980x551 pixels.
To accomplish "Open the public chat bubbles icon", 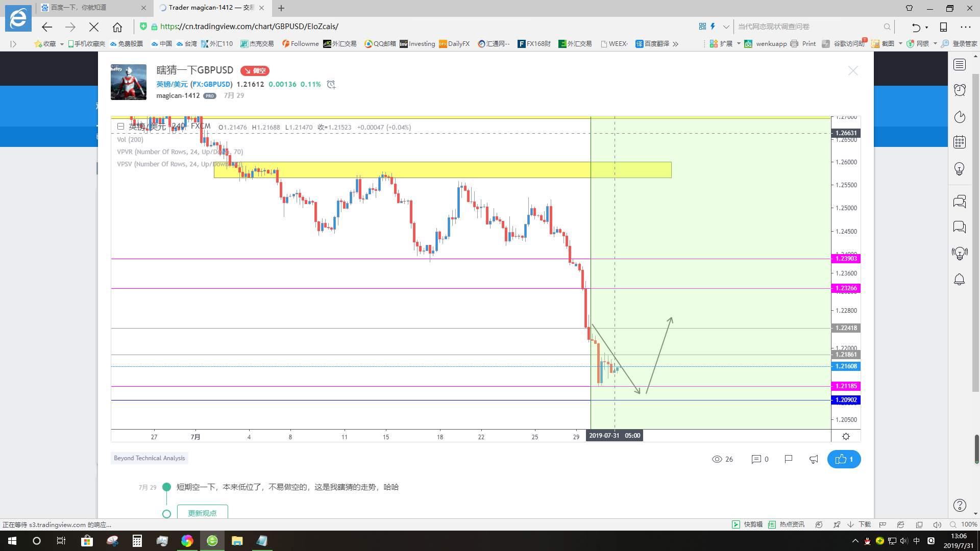I will tap(960, 202).
